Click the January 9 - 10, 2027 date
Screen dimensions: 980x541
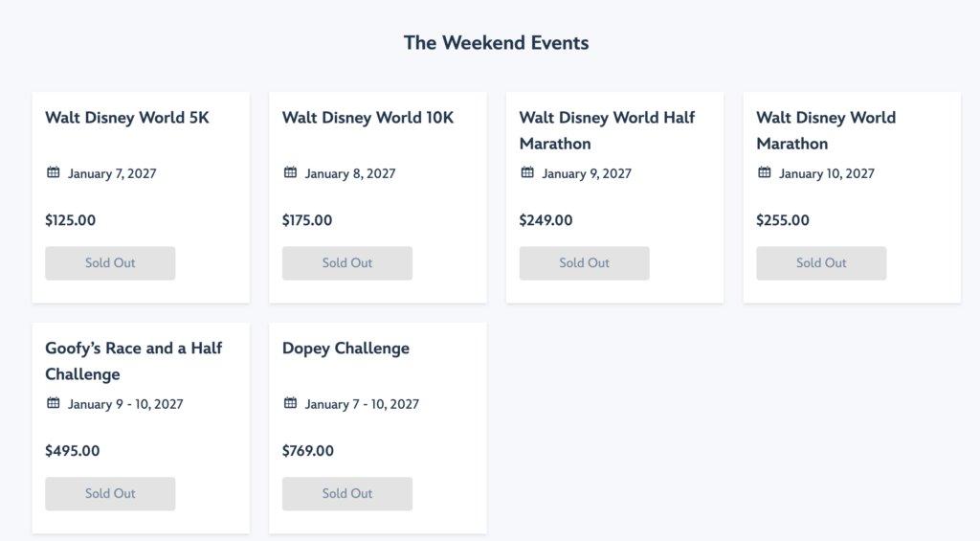point(125,404)
